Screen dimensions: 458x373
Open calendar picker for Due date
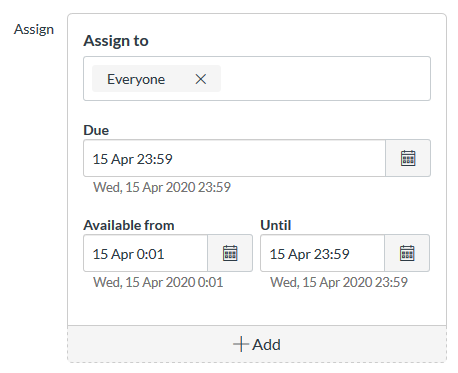tap(408, 158)
